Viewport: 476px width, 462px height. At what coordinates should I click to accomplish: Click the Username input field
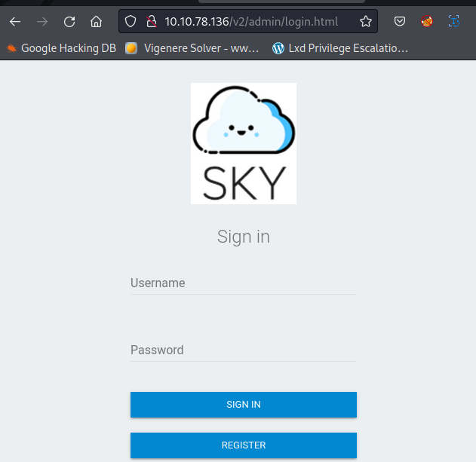tap(243, 283)
